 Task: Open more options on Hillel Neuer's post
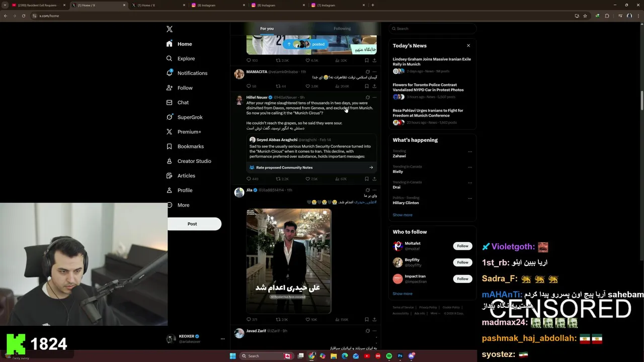(374, 97)
